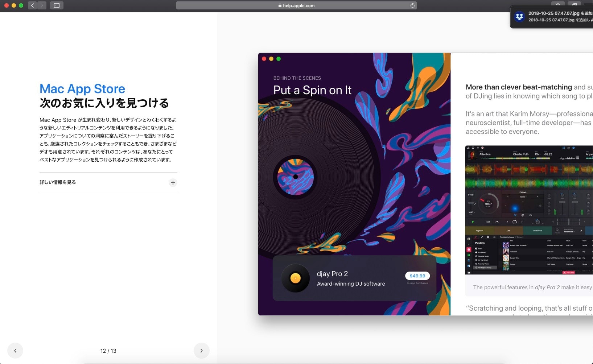Screen dimensions: 593x364
Task: Click the djay Pro 2 app icon
Action: pos(296,278)
